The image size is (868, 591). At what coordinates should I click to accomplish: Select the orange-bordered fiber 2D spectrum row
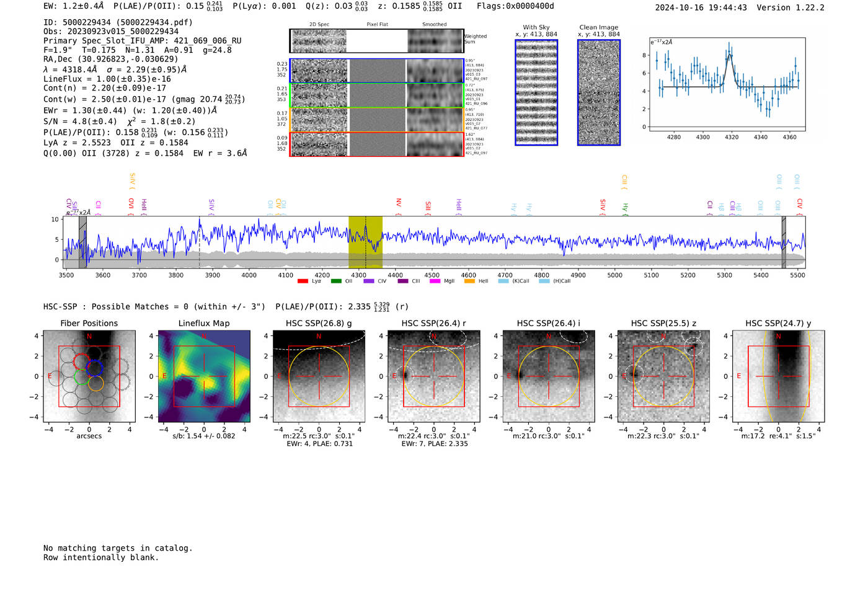click(x=377, y=120)
